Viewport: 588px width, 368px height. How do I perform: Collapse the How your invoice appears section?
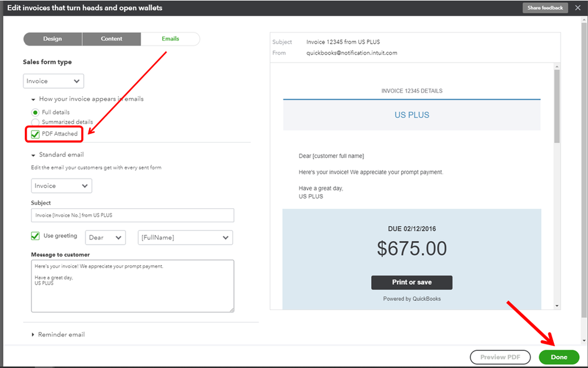coord(32,98)
